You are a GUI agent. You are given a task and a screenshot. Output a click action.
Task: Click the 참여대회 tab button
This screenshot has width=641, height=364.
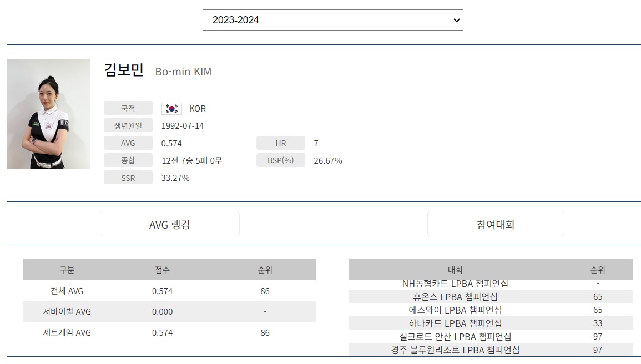click(496, 224)
